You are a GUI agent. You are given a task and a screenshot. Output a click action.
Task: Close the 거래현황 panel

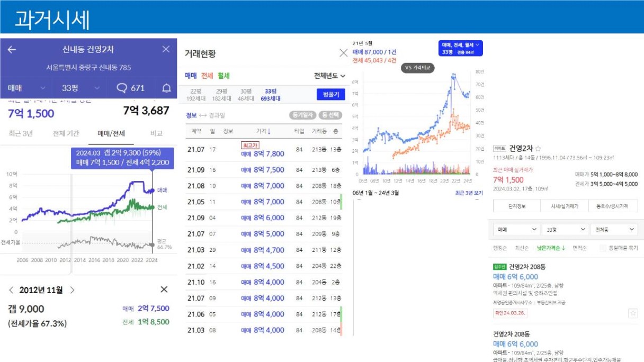pos(343,53)
